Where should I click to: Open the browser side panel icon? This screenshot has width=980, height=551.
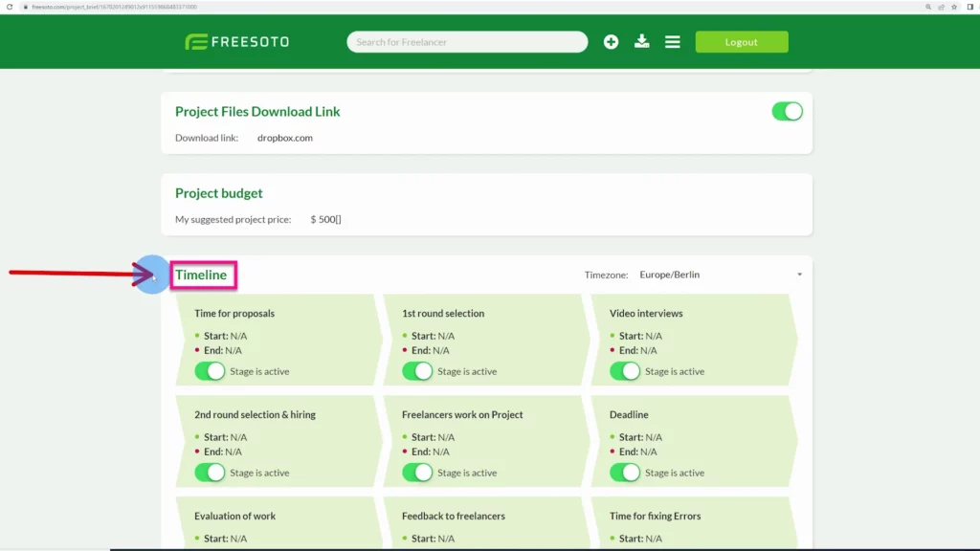coord(970,7)
